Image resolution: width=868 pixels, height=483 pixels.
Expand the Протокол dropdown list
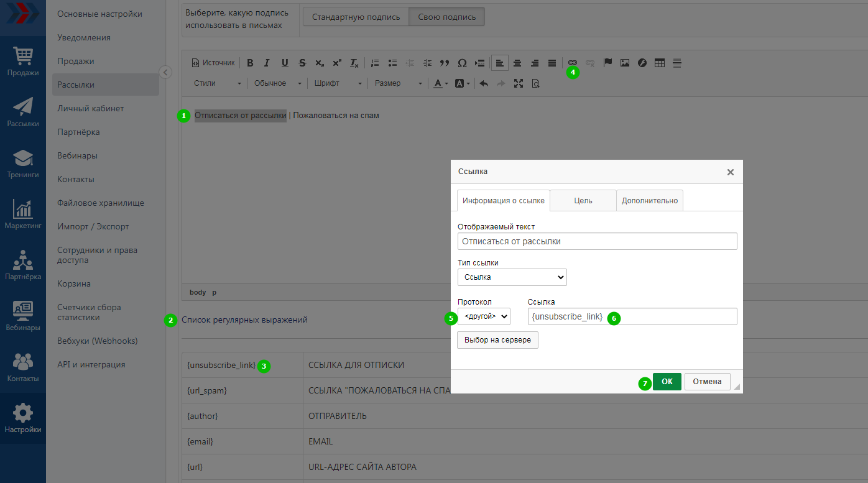pos(484,316)
